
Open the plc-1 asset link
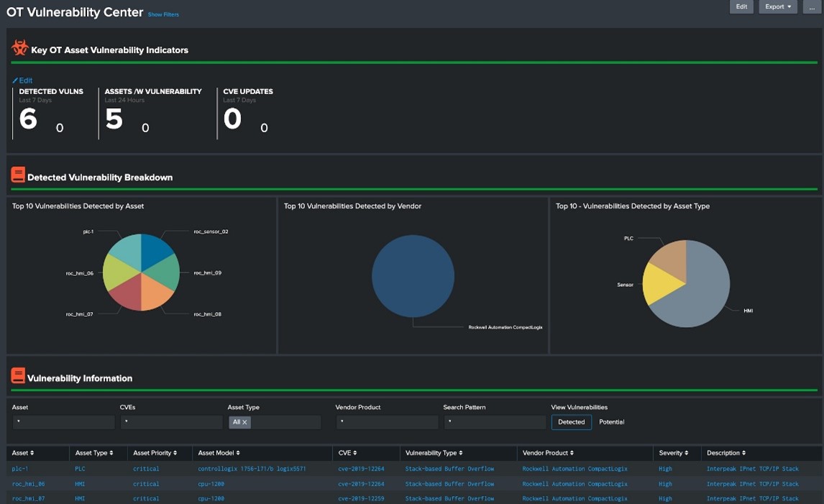tap(19, 468)
